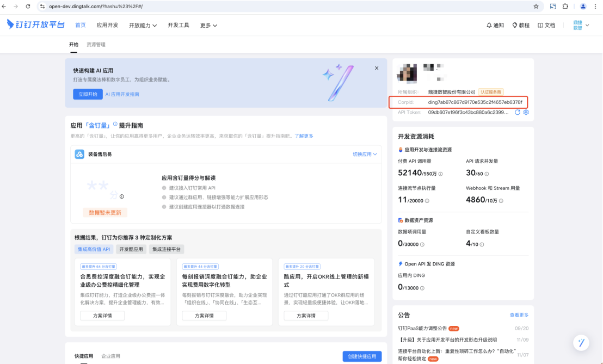Click the 数据暂未更新 label
This screenshot has width=603, height=364.
pyautogui.click(x=105, y=213)
